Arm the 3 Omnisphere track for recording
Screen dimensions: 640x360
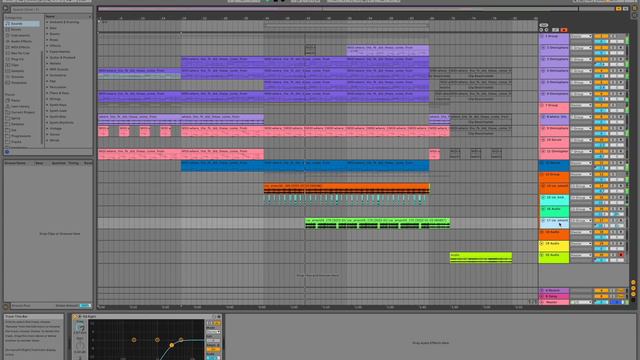click(621, 59)
